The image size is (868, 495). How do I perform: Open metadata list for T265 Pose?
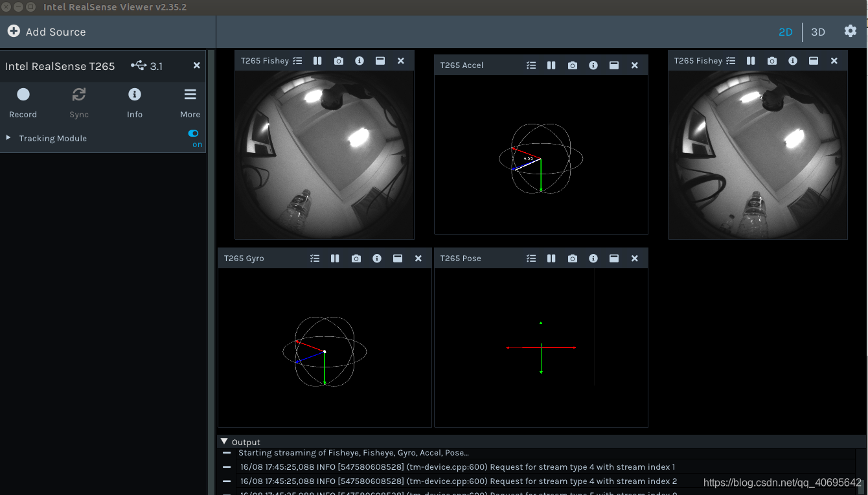(531, 259)
